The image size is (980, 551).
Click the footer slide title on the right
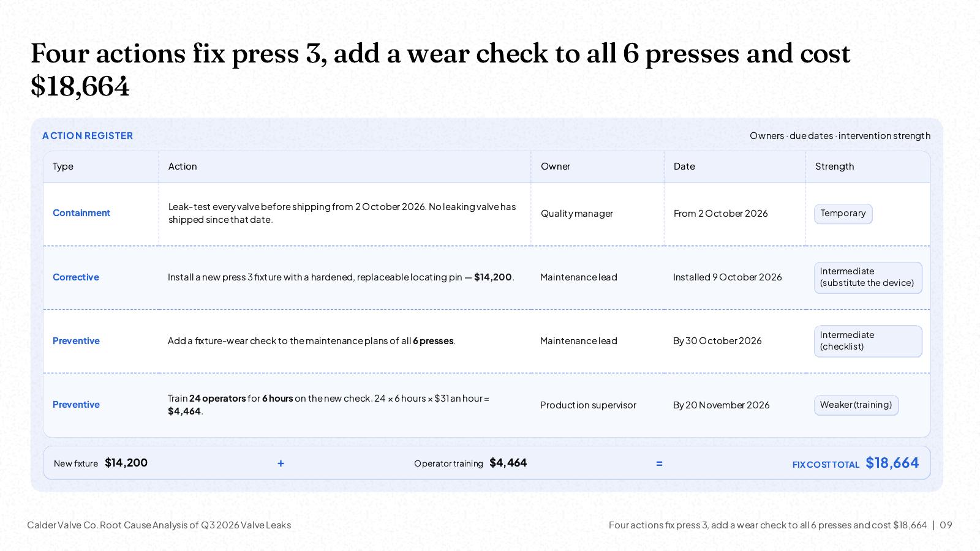coord(768,525)
